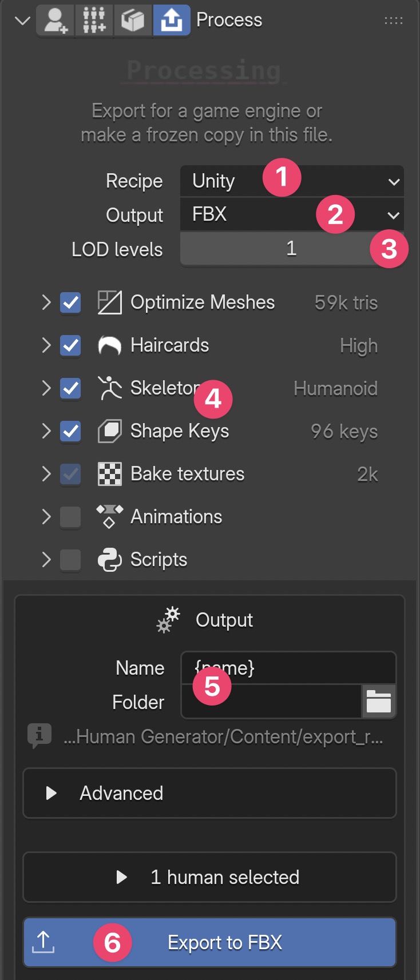Viewport: 420px width, 980px height.
Task: Click the folder browse icon
Action: point(379,701)
